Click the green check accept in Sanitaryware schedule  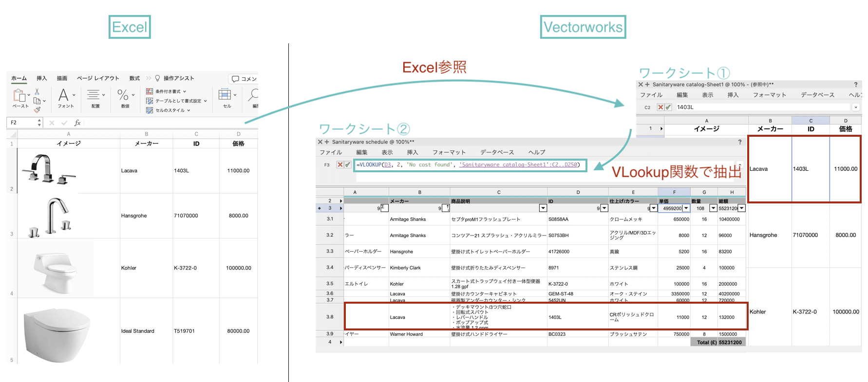347,165
